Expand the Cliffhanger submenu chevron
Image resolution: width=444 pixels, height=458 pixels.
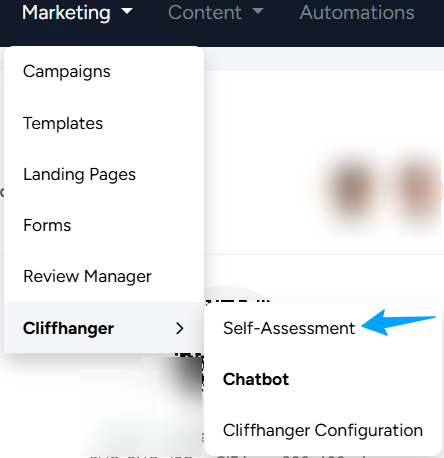[180, 328]
